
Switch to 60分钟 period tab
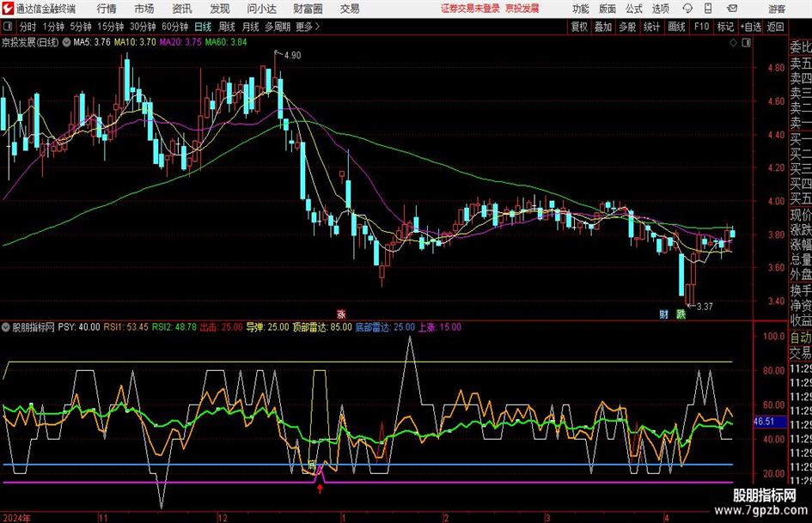[175, 27]
